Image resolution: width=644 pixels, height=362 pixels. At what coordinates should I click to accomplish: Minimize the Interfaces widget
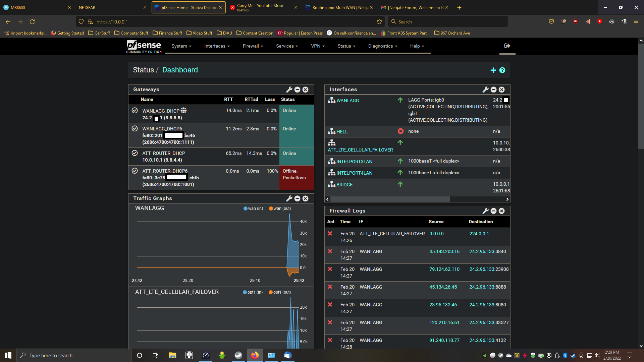494,89
